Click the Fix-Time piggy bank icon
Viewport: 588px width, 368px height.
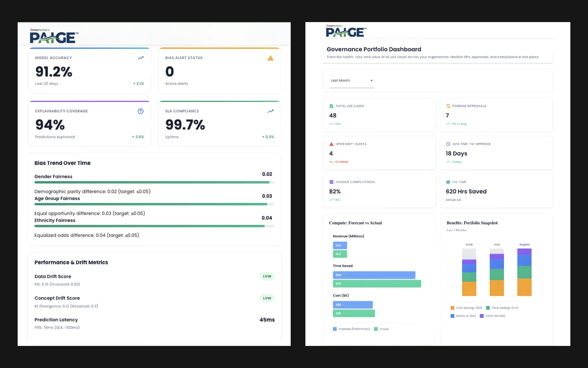(x=448, y=182)
